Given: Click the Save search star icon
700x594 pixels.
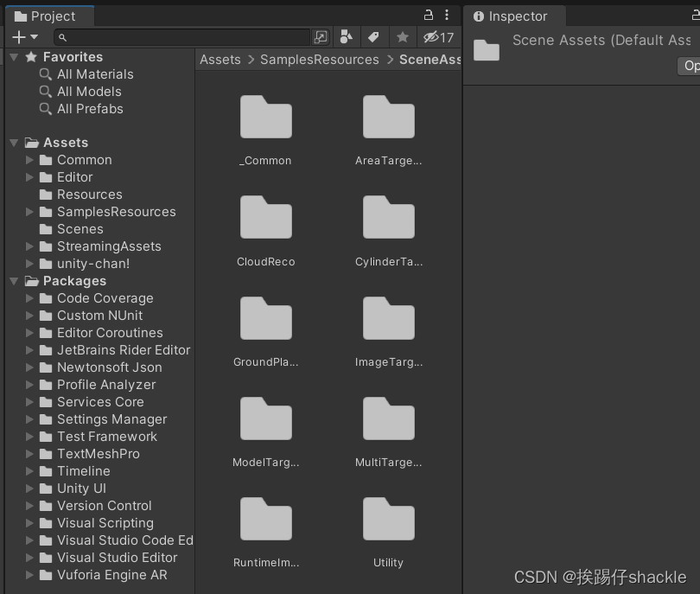Looking at the screenshot, I should [402, 37].
